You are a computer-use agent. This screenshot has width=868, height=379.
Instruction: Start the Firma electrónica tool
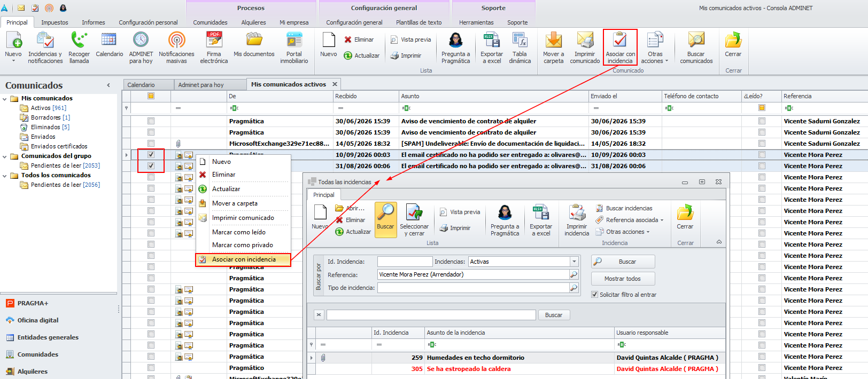click(x=214, y=48)
